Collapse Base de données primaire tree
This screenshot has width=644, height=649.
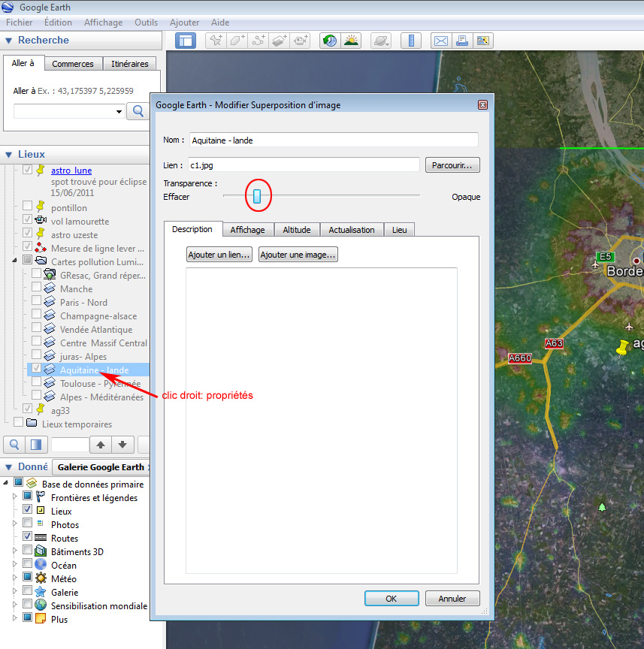[5, 482]
